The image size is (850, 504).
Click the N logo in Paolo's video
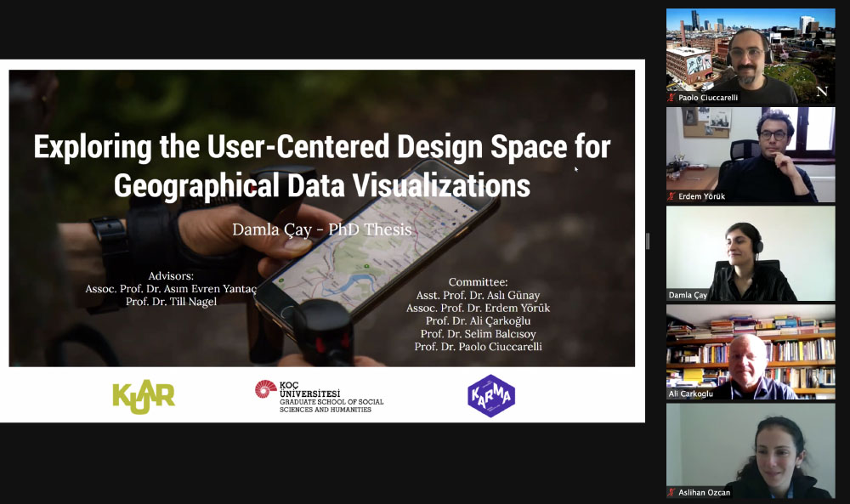pyautogui.click(x=821, y=91)
